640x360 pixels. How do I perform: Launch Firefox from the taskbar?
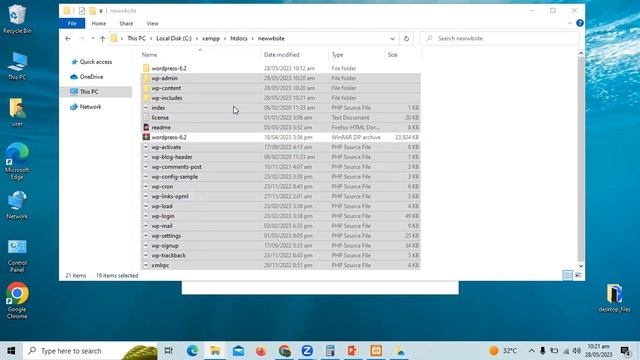coord(261,351)
